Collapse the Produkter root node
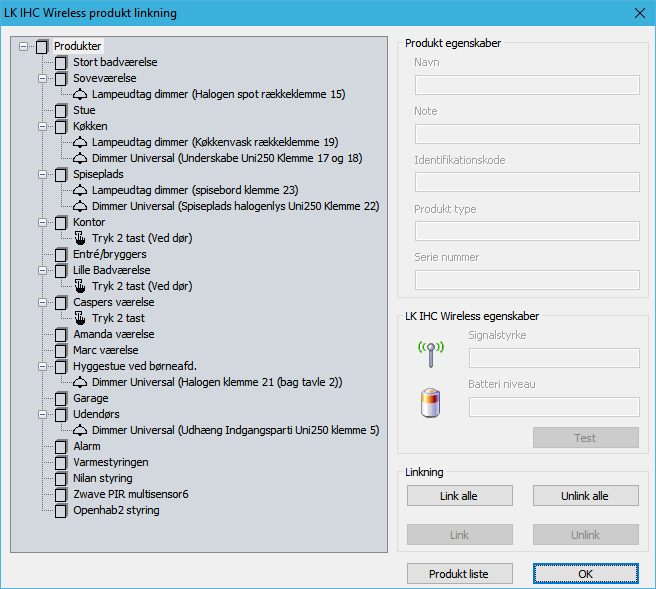656x589 pixels. [23, 46]
